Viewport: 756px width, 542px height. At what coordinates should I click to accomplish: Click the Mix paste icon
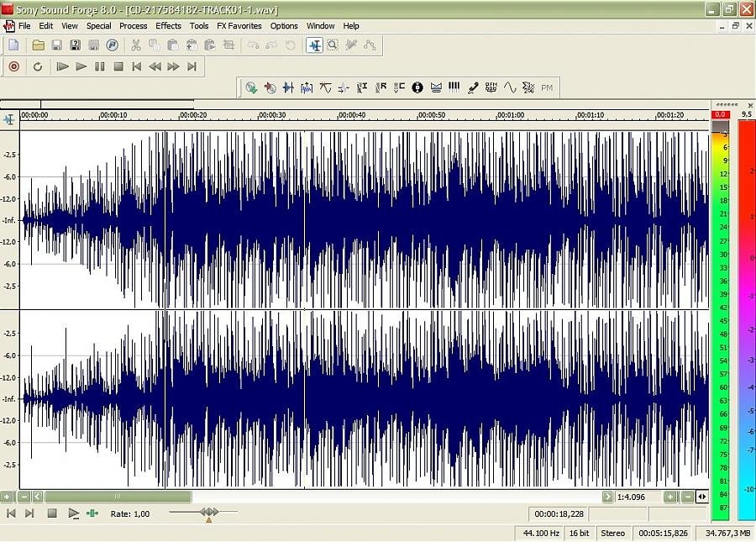(x=192, y=45)
